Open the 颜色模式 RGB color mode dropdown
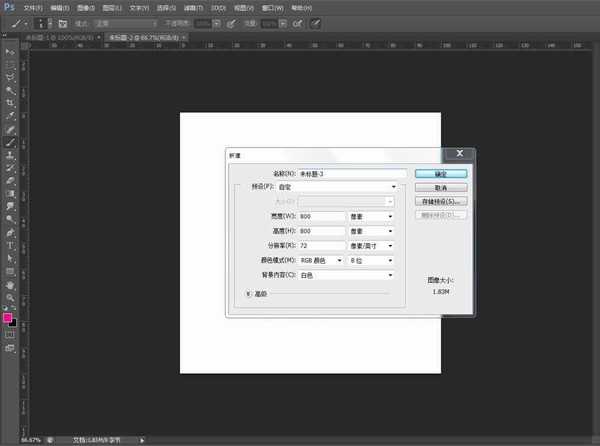The image size is (600, 446). (x=314, y=260)
